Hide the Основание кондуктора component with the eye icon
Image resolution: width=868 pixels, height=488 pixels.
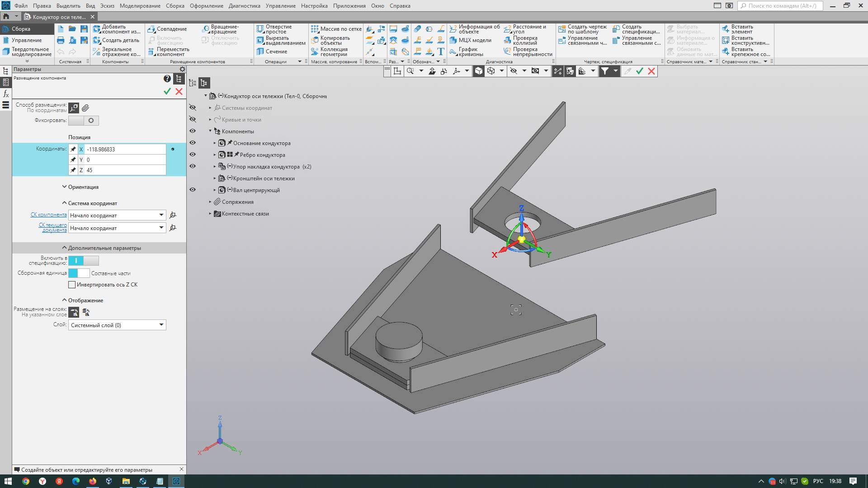193,143
